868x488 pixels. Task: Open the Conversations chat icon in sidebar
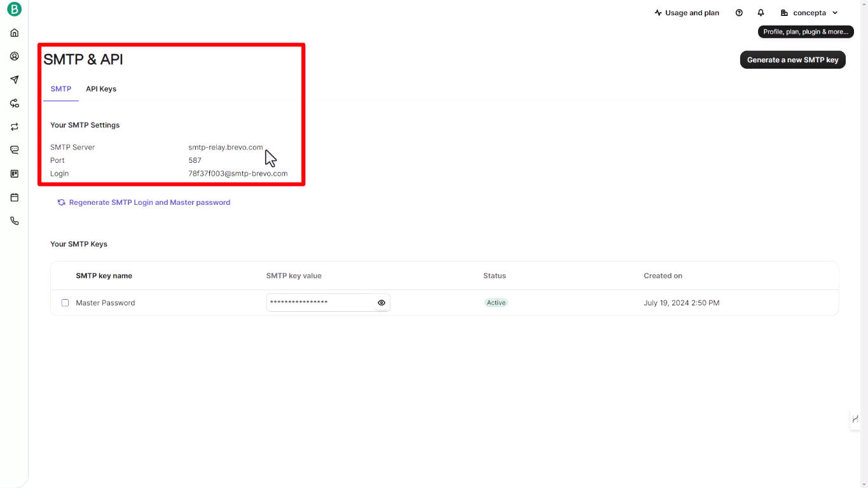[x=14, y=150]
